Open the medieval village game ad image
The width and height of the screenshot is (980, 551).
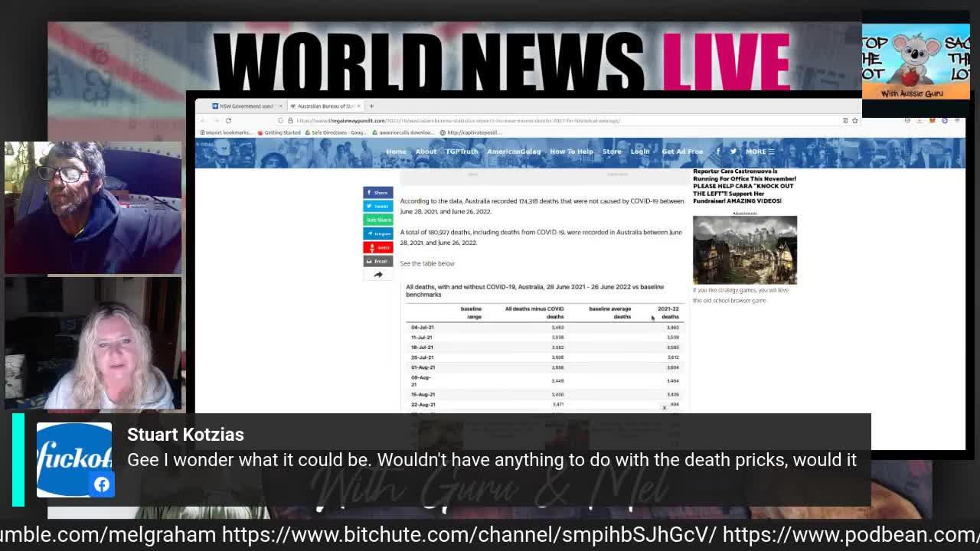(x=745, y=250)
